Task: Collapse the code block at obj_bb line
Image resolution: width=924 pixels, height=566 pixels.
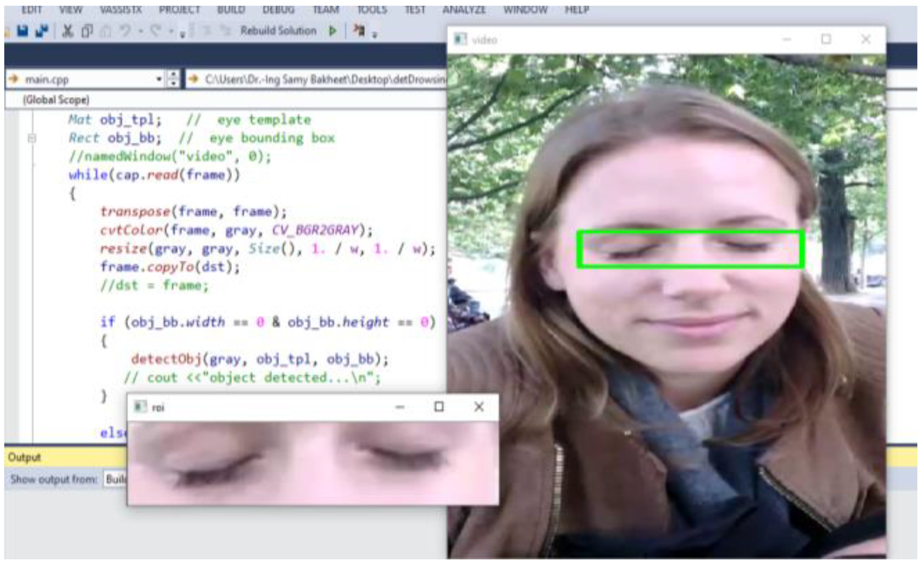Action: click(x=32, y=139)
